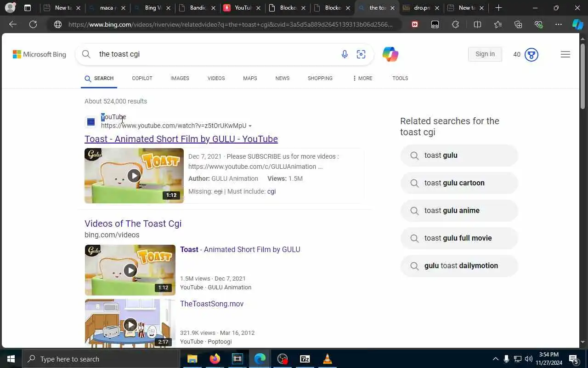
Task: Select related search toast gulu
Action: (459, 155)
